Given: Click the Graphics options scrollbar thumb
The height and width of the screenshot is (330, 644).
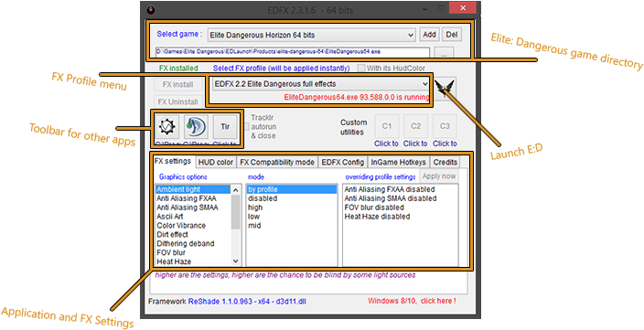Looking at the screenshot, I should pos(236,212).
